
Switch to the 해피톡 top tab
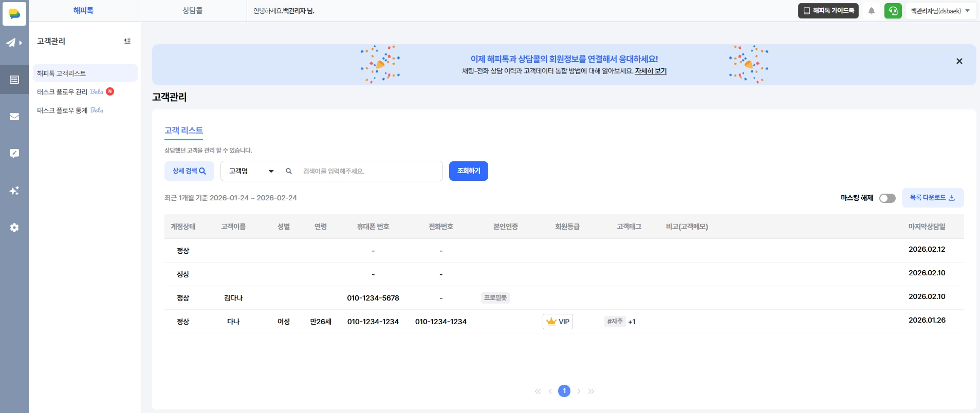83,11
